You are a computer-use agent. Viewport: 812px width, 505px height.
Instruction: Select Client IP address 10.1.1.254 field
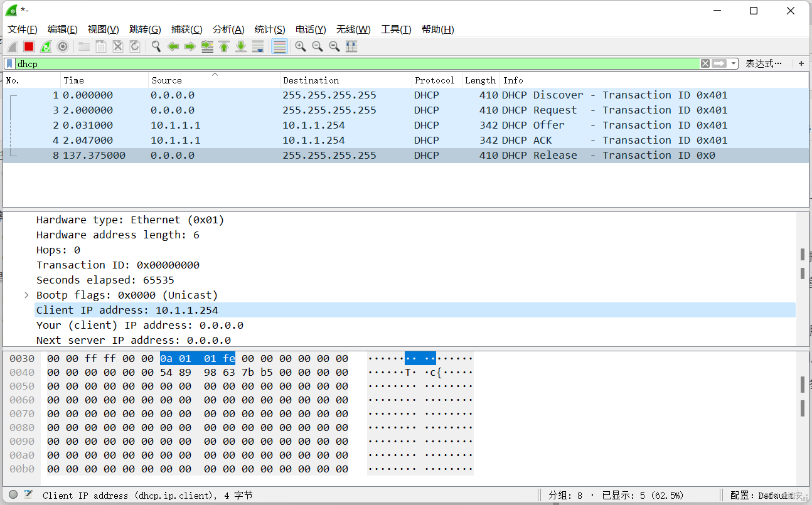pyautogui.click(x=415, y=310)
